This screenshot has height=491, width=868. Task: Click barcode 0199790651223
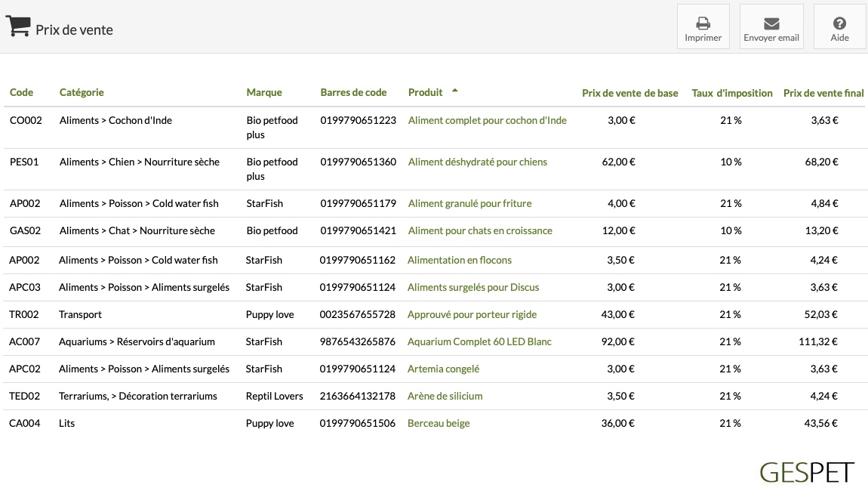tap(359, 120)
